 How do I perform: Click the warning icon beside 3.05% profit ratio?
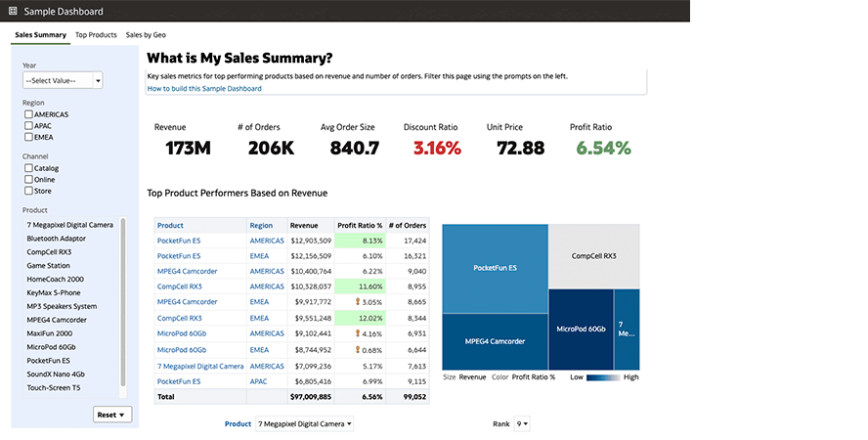(357, 301)
